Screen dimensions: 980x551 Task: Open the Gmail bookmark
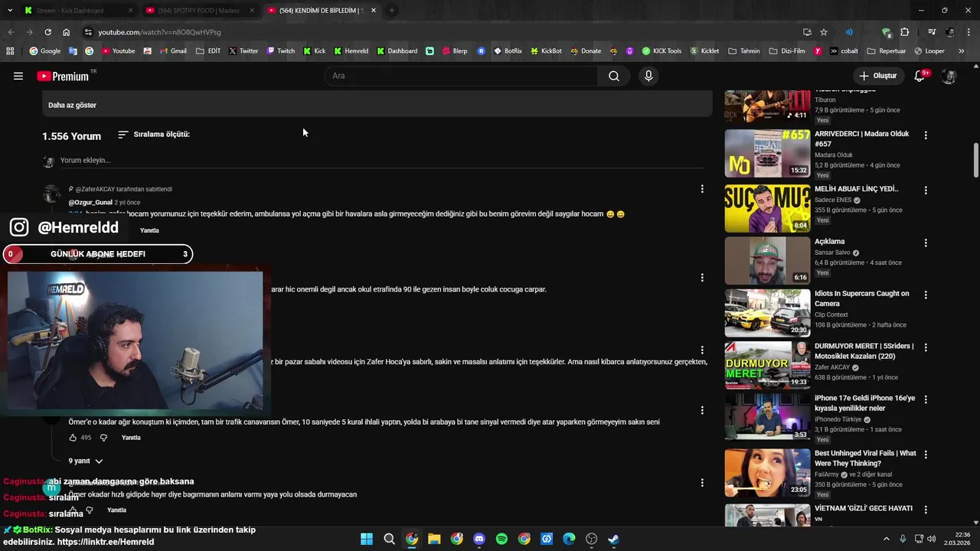point(172,51)
